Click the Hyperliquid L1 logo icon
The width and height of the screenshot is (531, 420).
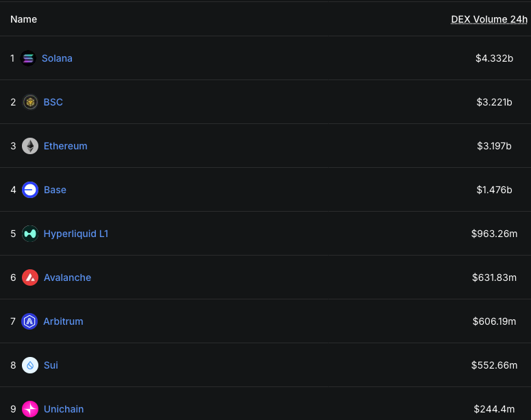pos(30,234)
